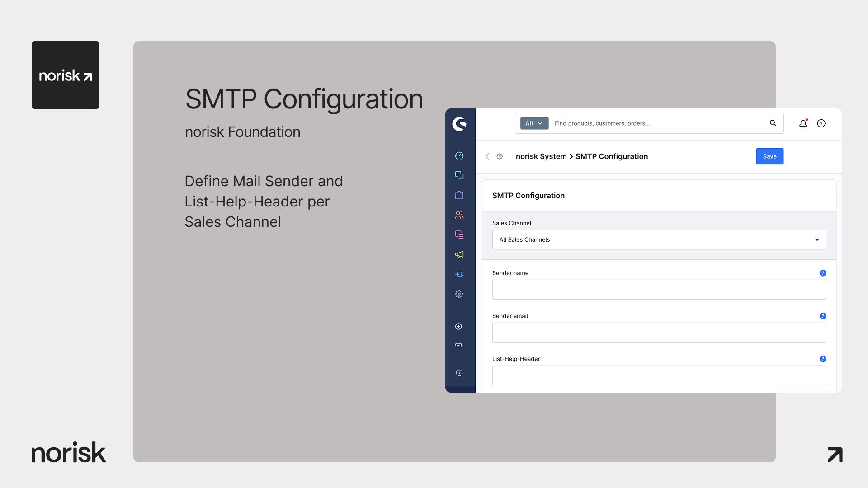Click the search bar for products, customers, orders
The height and width of the screenshot is (488, 868).
(x=658, y=123)
